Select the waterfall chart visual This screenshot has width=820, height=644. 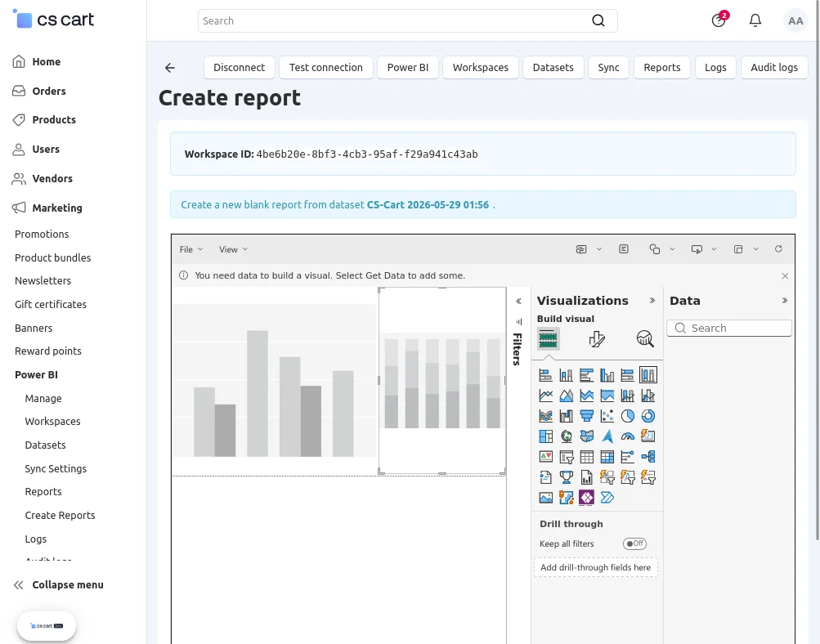click(x=566, y=415)
